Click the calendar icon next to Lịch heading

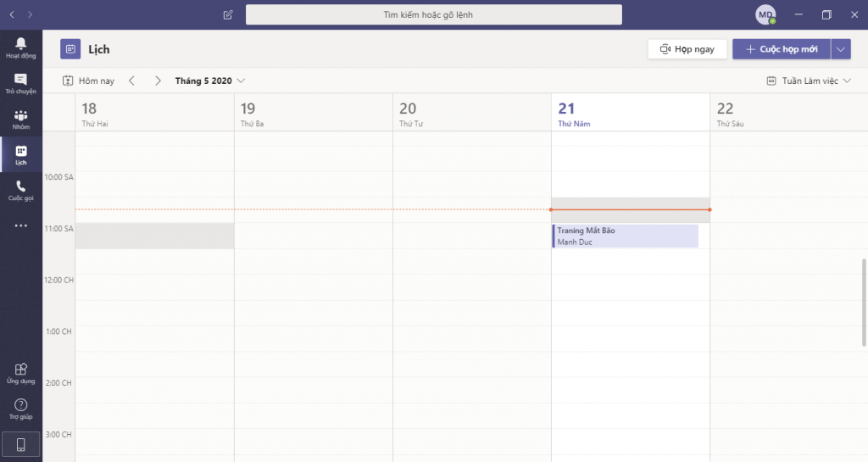pyautogui.click(x=70, y=49)
